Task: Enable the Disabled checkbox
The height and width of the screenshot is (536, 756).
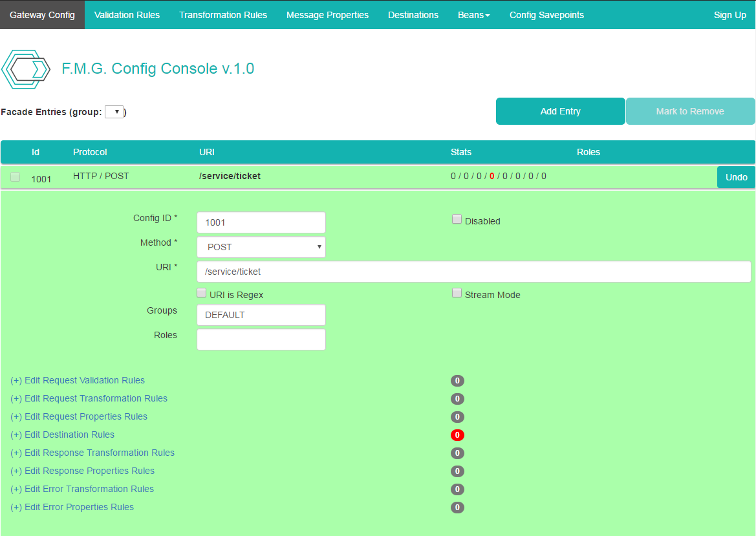Action: click(457, 220)
